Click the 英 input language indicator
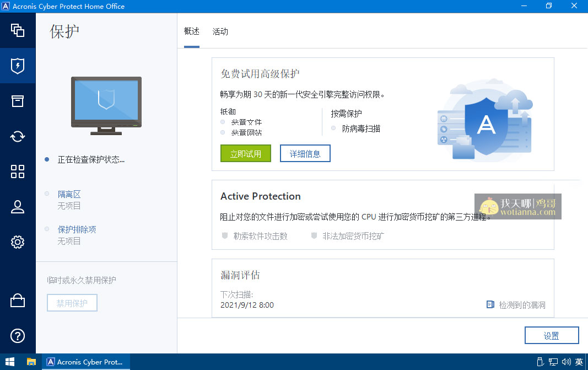588x370 pixels. (579, 362)
